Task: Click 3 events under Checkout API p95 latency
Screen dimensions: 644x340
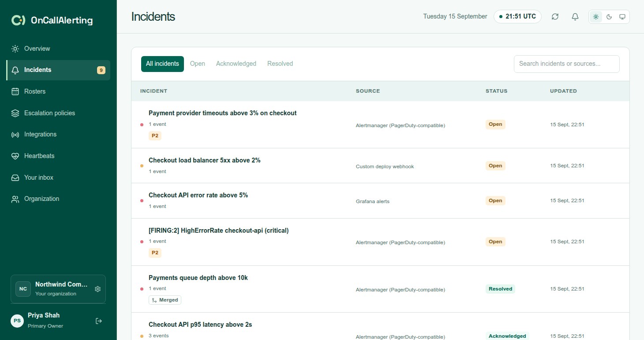Action: (159, 336)
